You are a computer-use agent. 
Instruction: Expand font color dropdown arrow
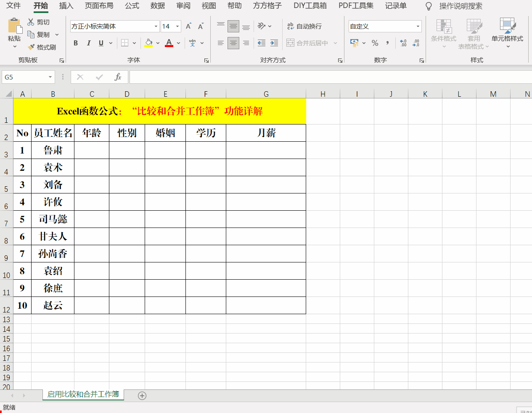coord(179,43)
